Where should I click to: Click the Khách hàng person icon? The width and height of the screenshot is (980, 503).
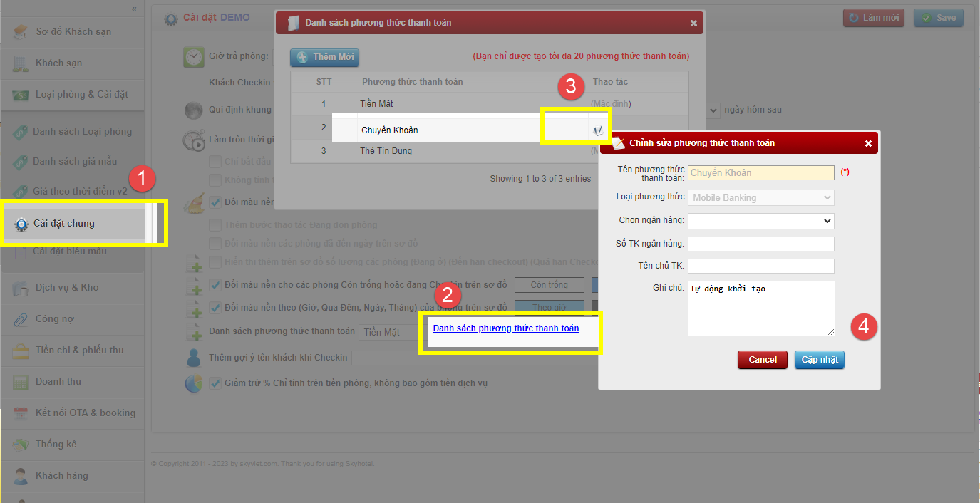pyautogui.click(x=21, y=476)
